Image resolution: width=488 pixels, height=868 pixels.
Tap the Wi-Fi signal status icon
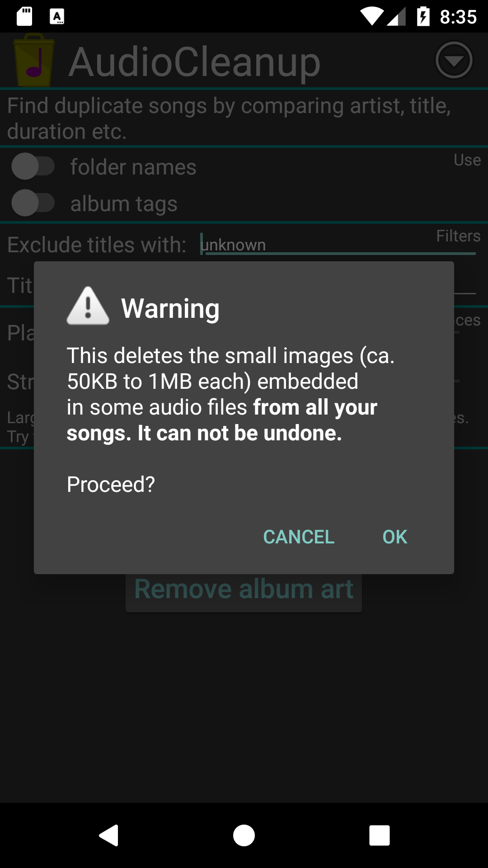pyautogui.click(x=372, y=17)
